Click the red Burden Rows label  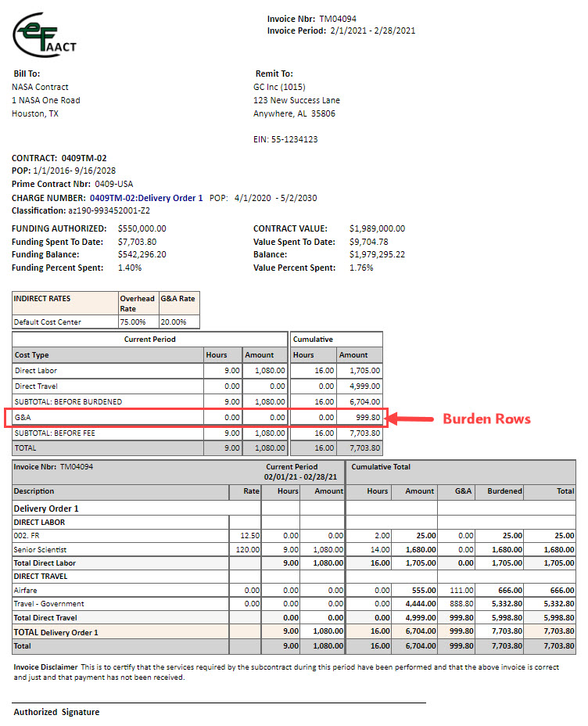pyautogui.click(x=486, y=419)
